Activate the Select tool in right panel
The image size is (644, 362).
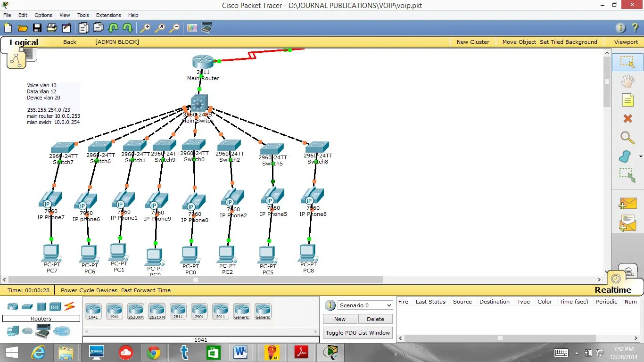(627, 62)
